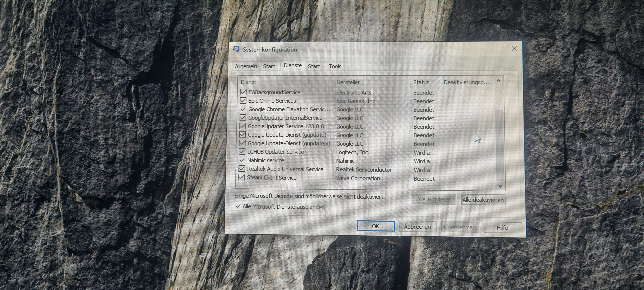Close the Systemkonfiguration dialog
Viewport: 644px width, 290px height.
tap(514, 48)
